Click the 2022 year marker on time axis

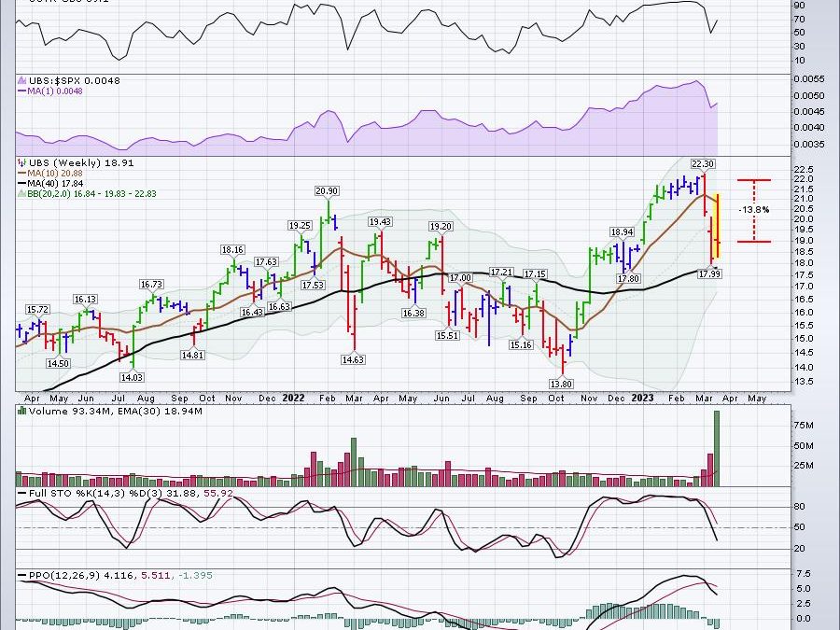294,398
